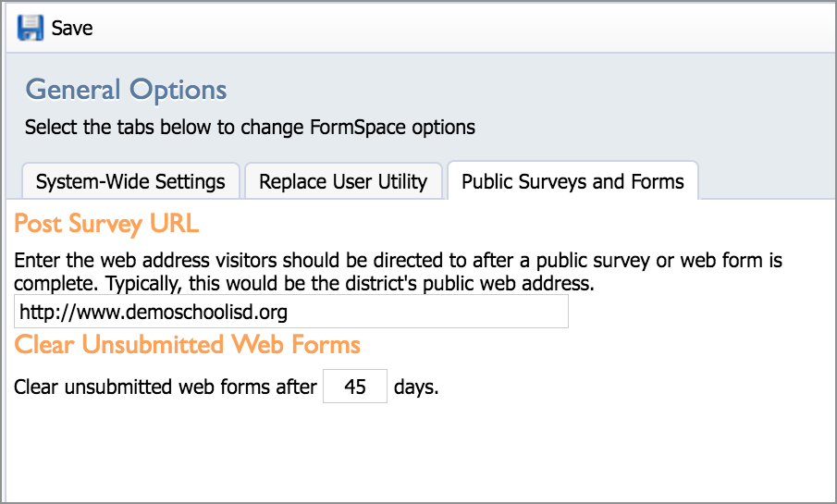
Task: Click the blank end of the URL field
Action: pyautogui.click(x=427, y=312)
